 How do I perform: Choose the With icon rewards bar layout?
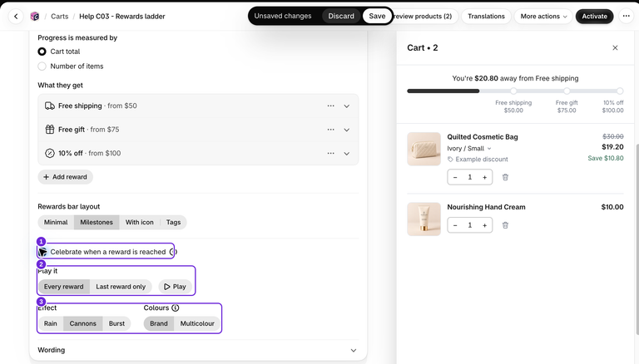tap(140, 223)
